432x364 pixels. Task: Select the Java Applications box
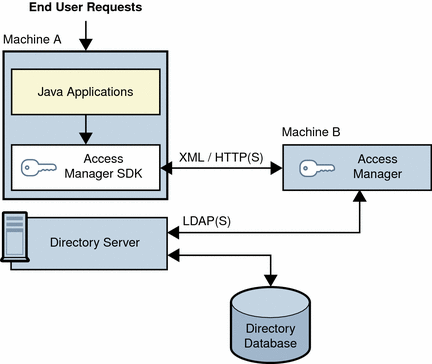(86, 92)
